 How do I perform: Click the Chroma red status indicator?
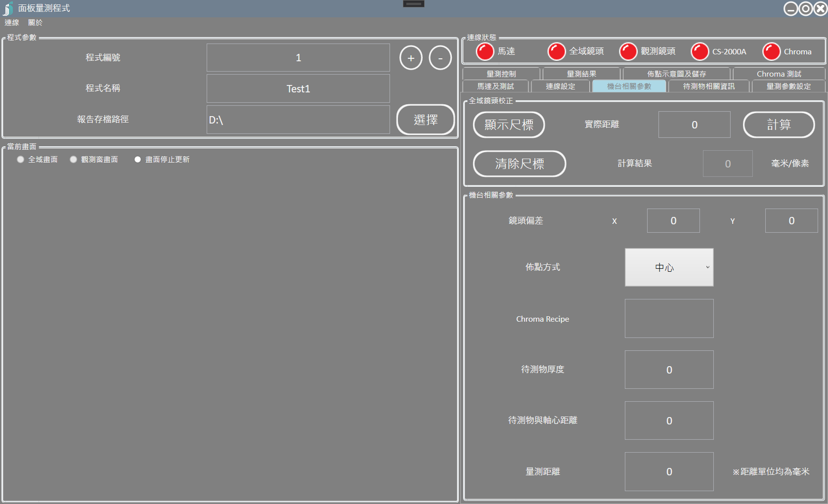[x=772, y=51]
